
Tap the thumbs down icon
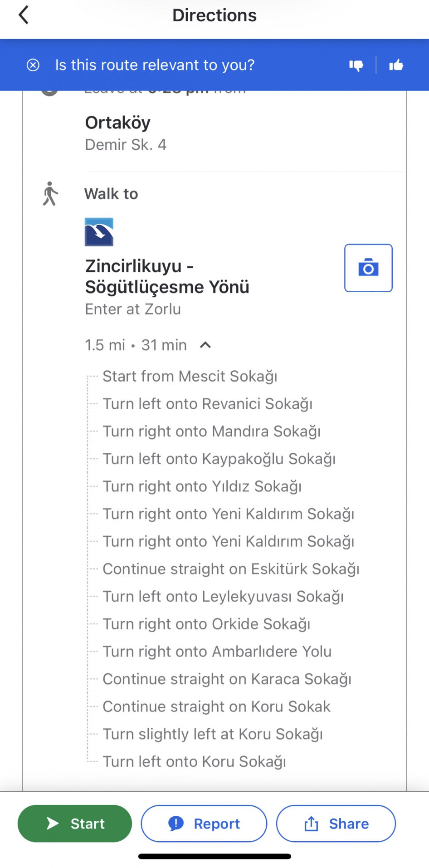pos(356,65)
